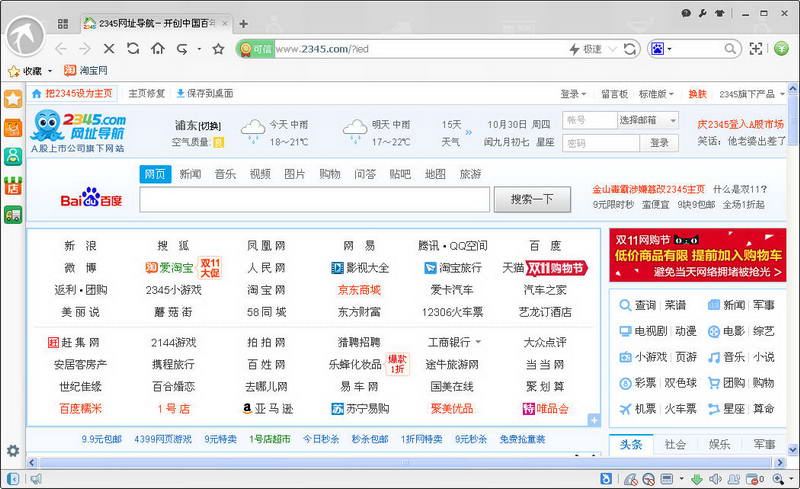Switch to the 头条 news tab
This screenshot has height=489, width=800.
631,445
